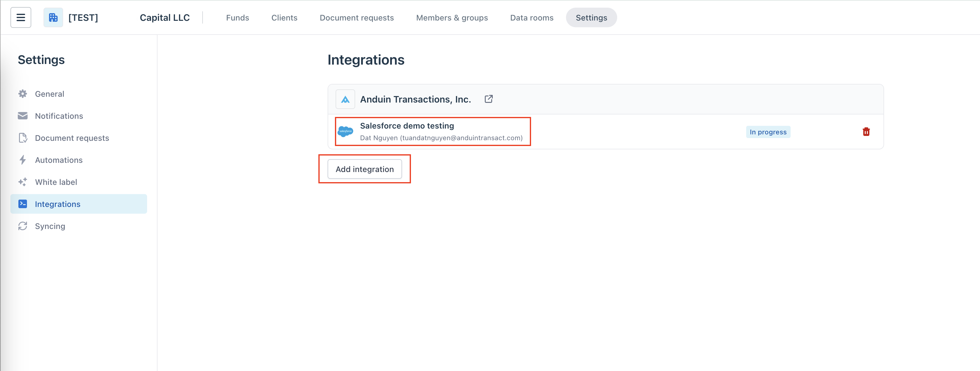Click the Syncing arrows icon
This screenshot has height=371, width=980.
(x=23, y=226)
